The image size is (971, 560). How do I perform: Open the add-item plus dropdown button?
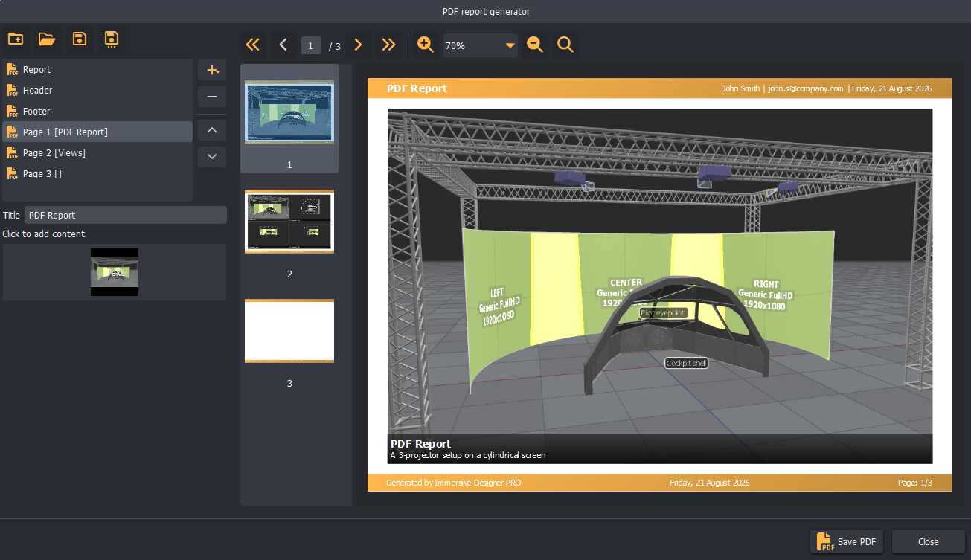[x=212, y=70]
